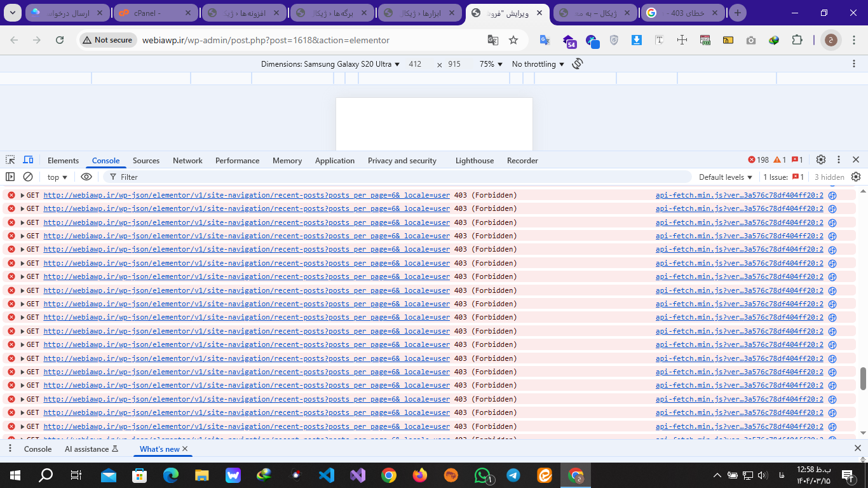Rotate the emulated device screen orientation
This screenshot has height=488, width=868.
tap(577, 64)
